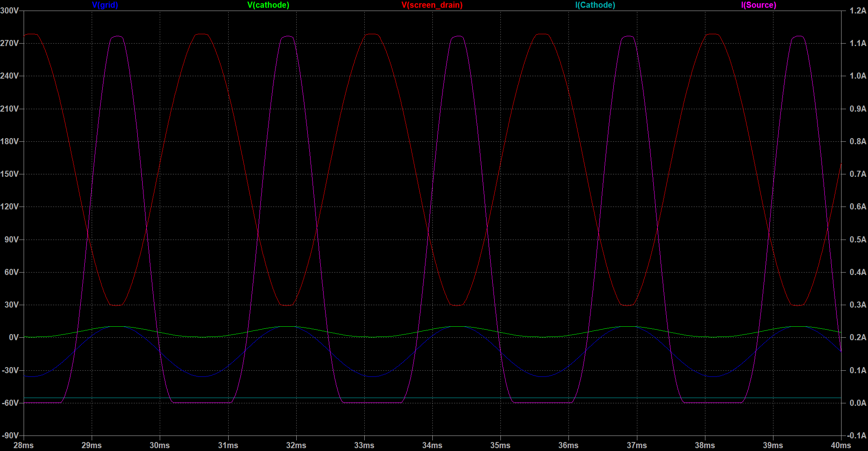Click the 150V left axis label

click(x=9, y=174)
